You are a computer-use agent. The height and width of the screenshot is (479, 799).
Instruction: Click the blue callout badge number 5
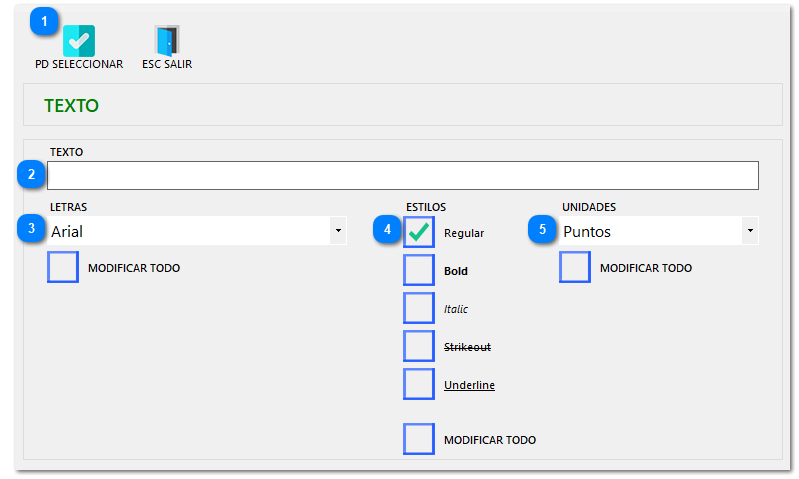pyautogui.click(x=542, y=230)
